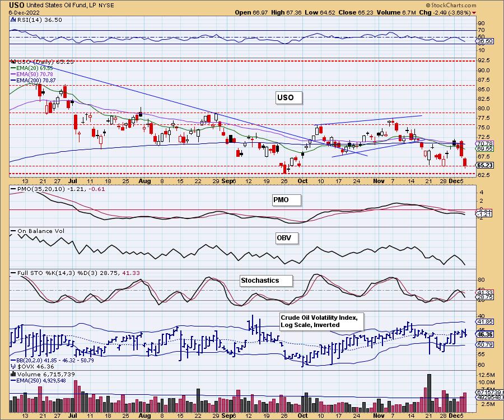The image size is (504, 420).
Task: Click the RSI(14) 36.50 indicator label
Action: [39, 20]
